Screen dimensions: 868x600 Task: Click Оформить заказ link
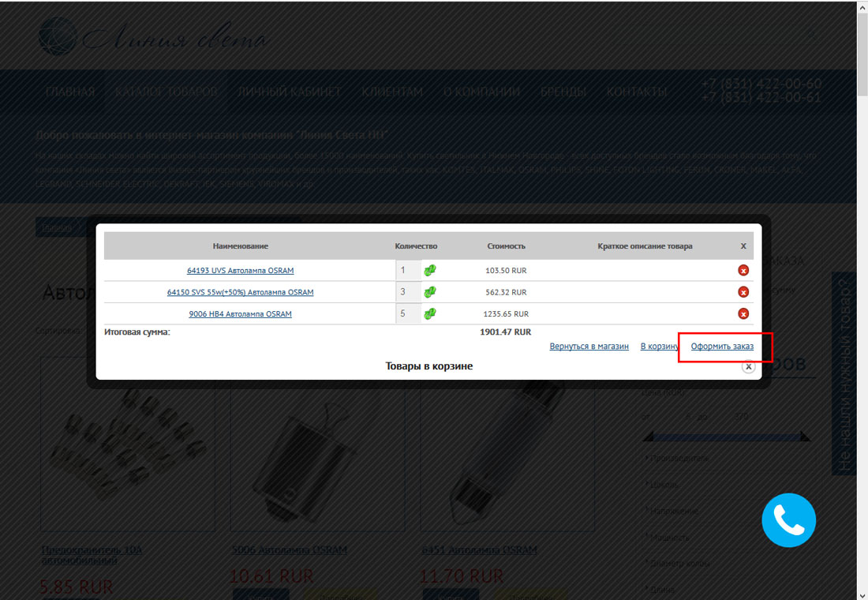[x=722, y=347]
